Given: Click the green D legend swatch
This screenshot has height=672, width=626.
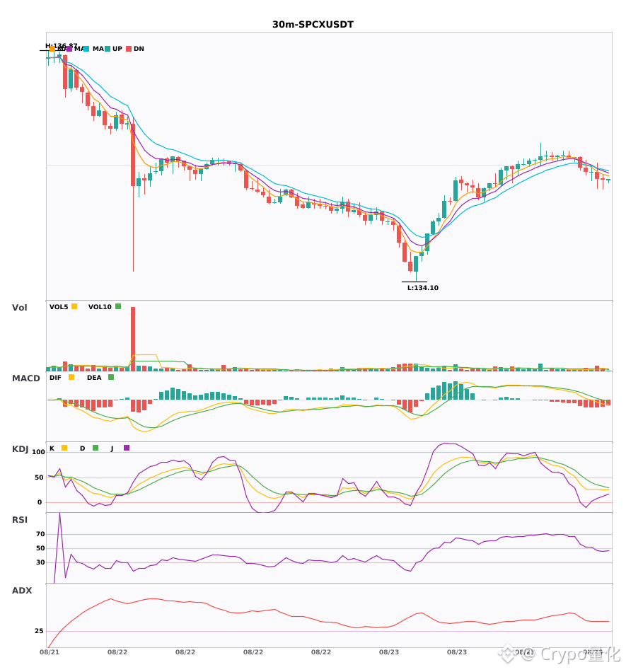Looking at the screenshot, I should 95,448.
